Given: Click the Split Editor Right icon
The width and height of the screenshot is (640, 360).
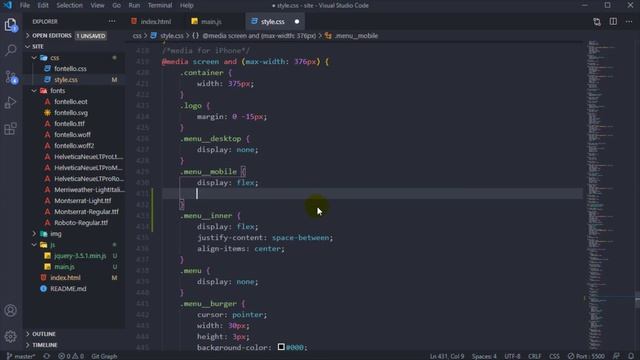Looking at the screenshot, I should coord(613,22).
